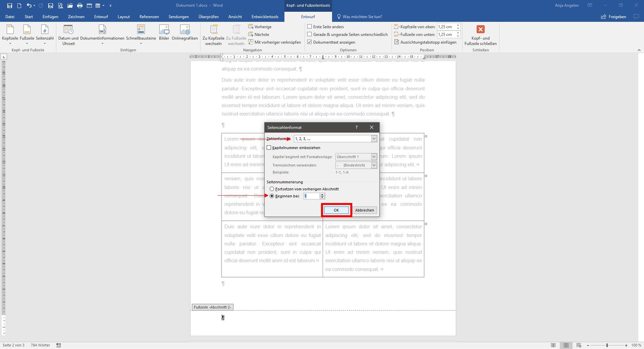Click Ausrichtungstabstopp einfügen
Viewport: 644px width, 349px height.
click(425, 42)
